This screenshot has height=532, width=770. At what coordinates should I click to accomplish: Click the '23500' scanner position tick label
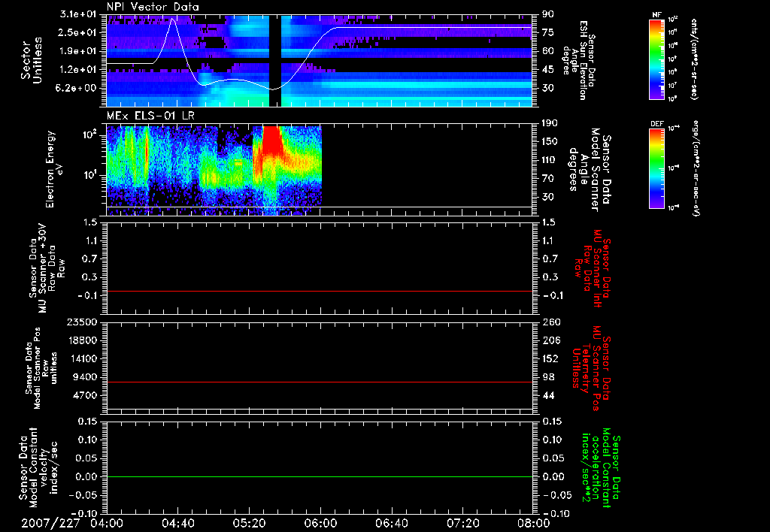pyautogui.click(x=82, y=322)
